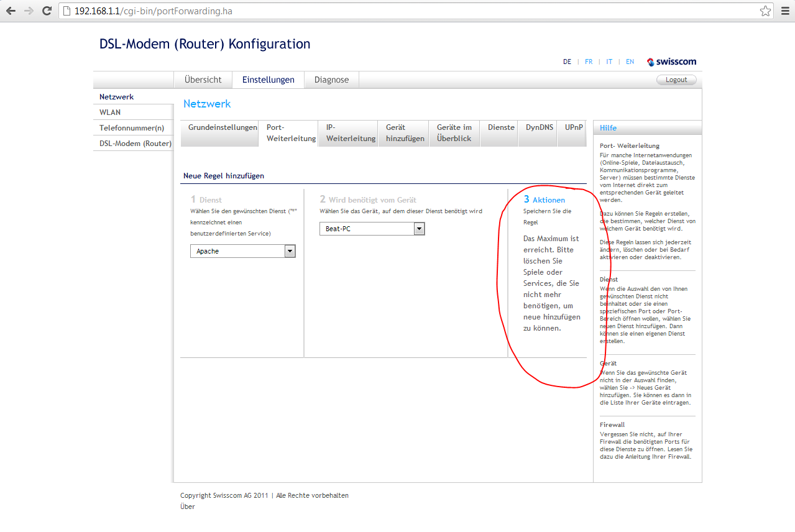Switch the language to FR
Image resolution: width=795 pixels, height=532 pixels.
click(589, 62)
